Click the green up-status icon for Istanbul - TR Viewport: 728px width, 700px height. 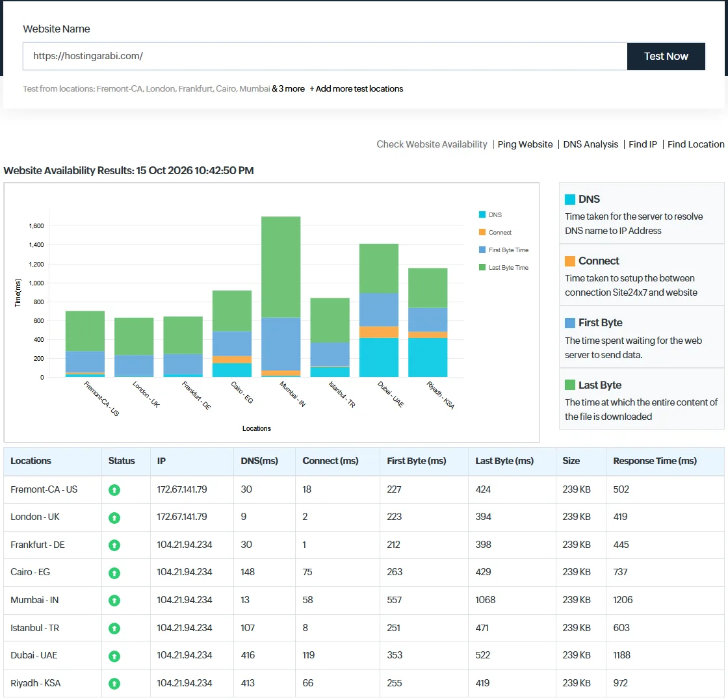(114, 628)
